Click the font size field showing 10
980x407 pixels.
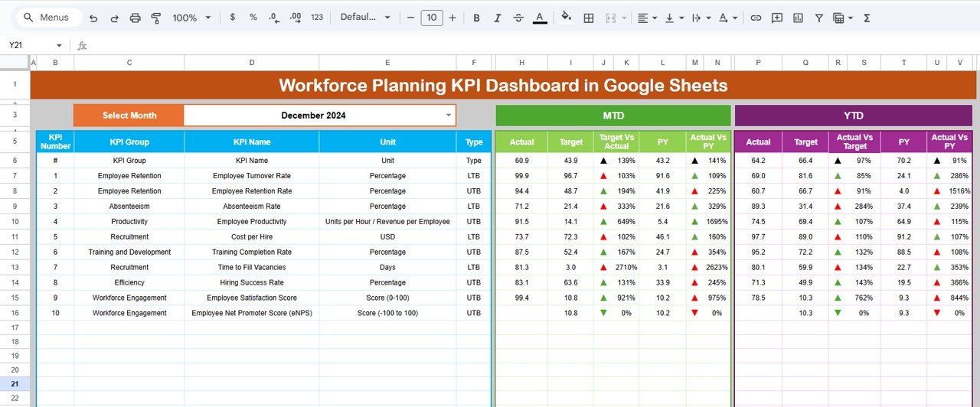pyautogui.click(x=432, y=18)
